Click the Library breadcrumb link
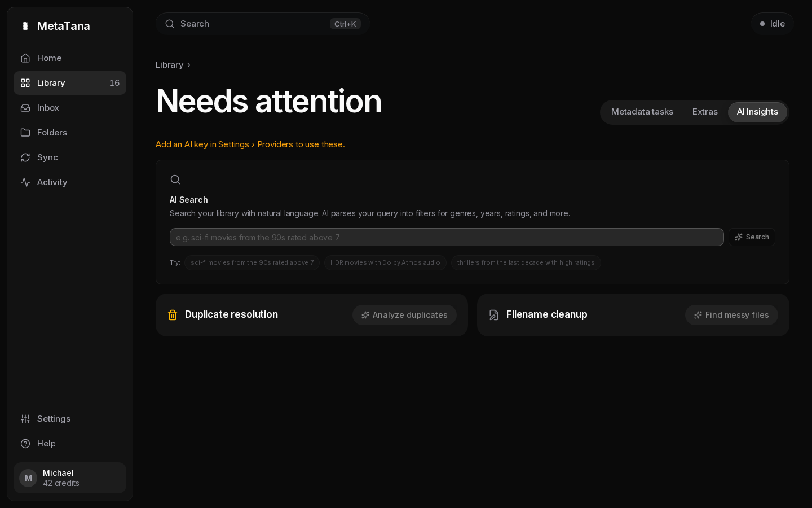 (x=169, y=65)
